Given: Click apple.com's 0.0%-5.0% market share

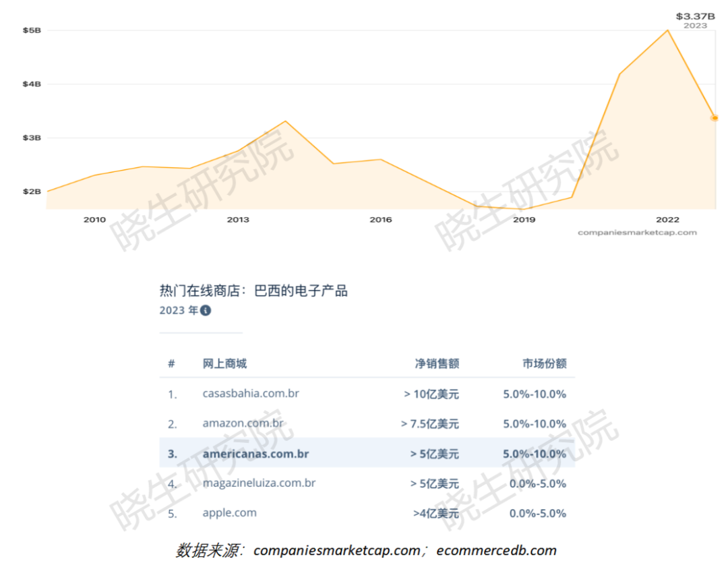Looking at the screenshot, I should coord(538,513).
